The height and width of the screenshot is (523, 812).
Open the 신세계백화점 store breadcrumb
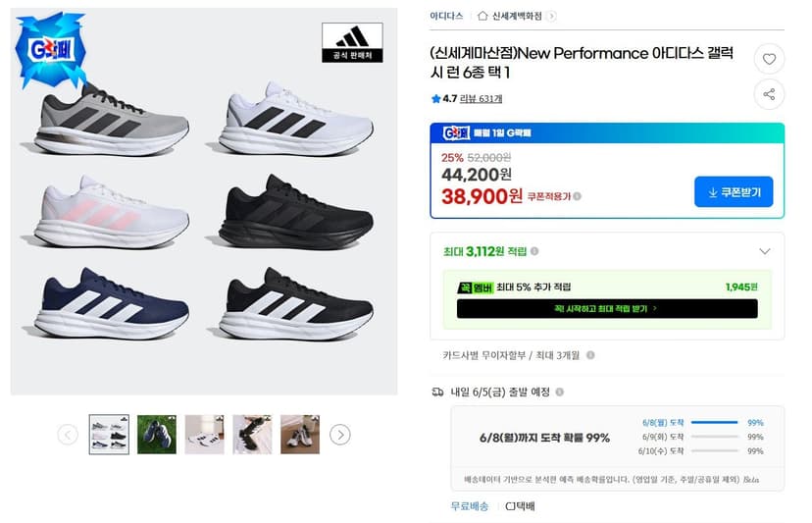click(517, 16)
